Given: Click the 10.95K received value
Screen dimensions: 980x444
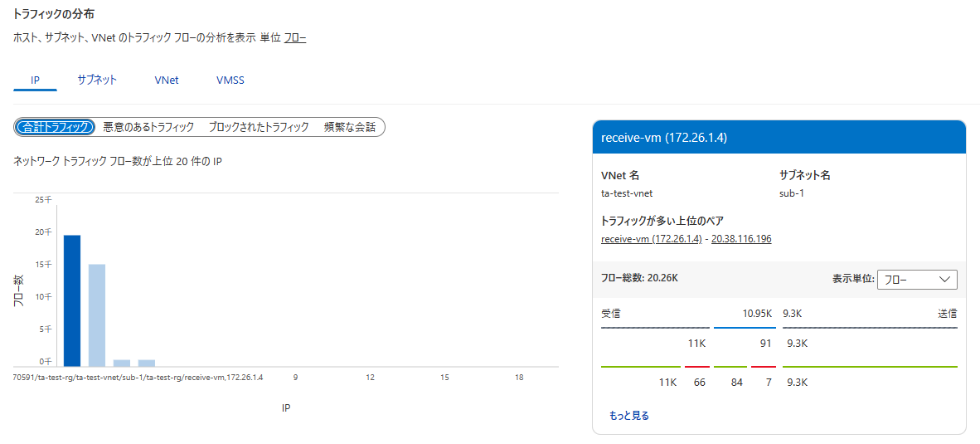Looking at the screenshot, I should pyautogui.click(x=757, y=314).
